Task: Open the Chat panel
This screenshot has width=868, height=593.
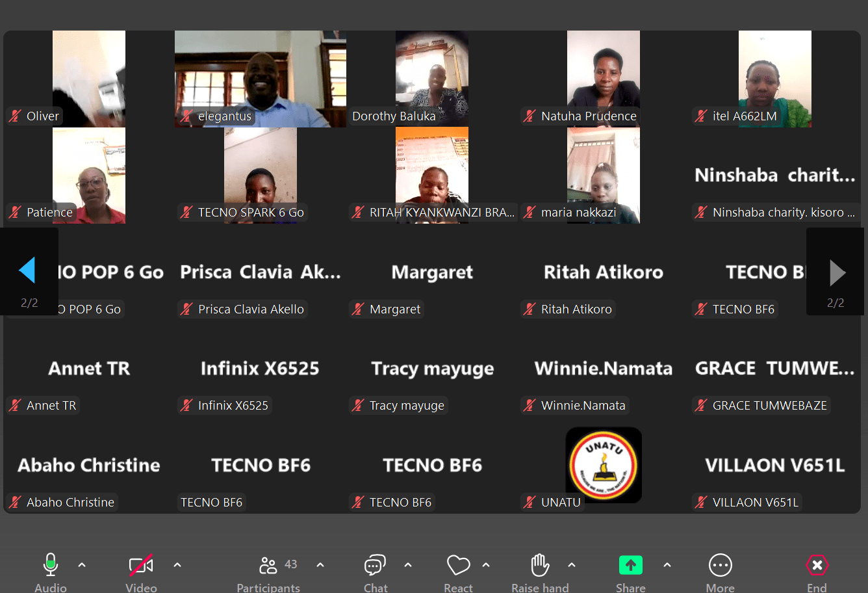Action: pos(375,566)
